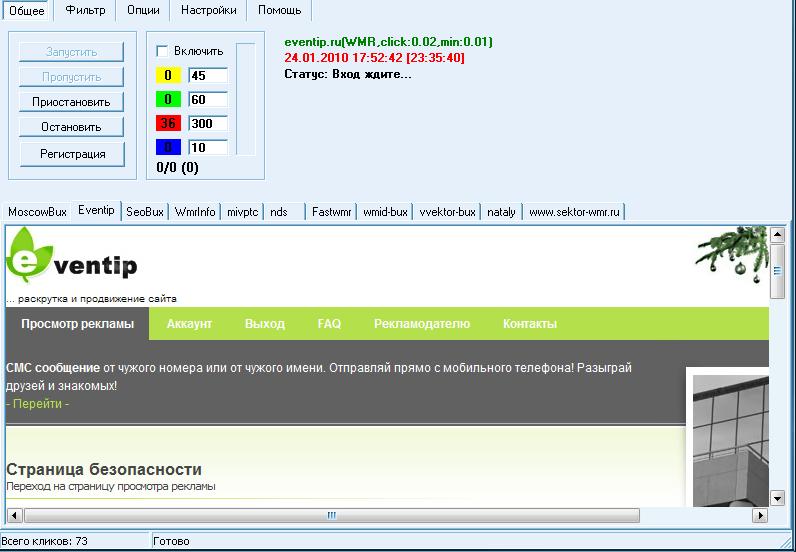The width and height of the screenshot is (796, 552).
Task: Select the WmrInfo site tab
Action: point(195,212)
